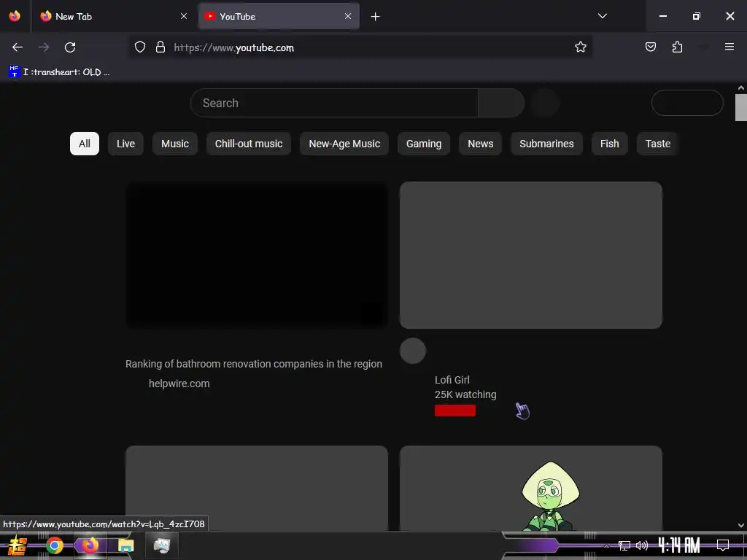Open a new tab with the plus button
The width and height of the screenshot is (747, 560).
click(x=376, y=17)
